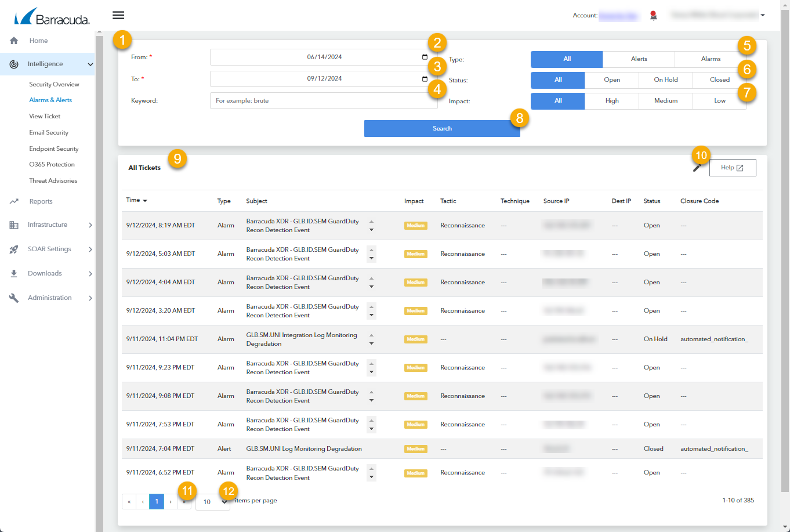
Task: Open View Ticket in sidebar
Action: click(45, 117)
